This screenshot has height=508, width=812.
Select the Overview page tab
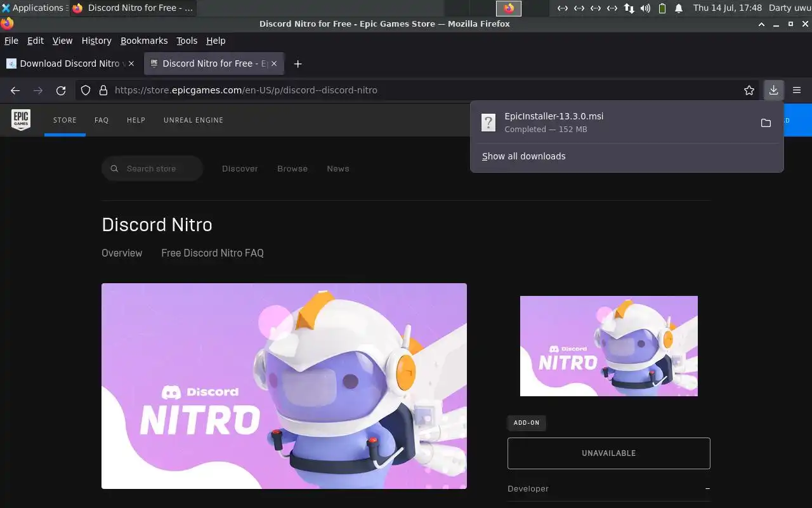pyautogui.click(x=122, y=253)
